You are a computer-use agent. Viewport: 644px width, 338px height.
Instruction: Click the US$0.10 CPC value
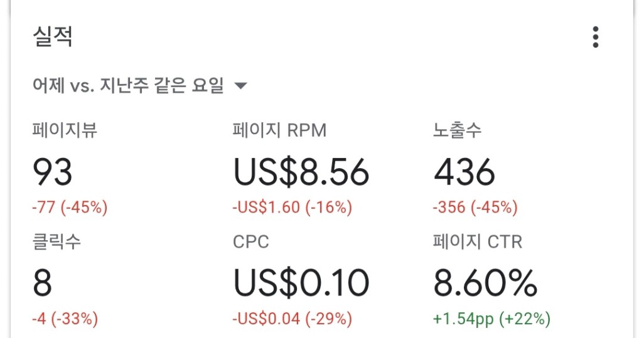coord(301,283)
